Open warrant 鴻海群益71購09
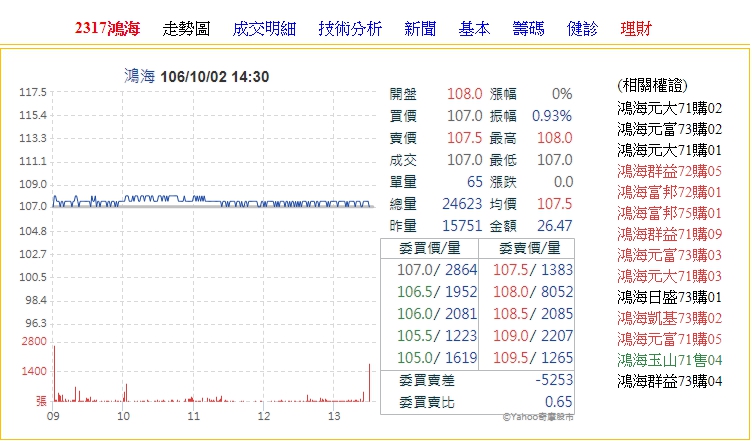This screenshot has width=752, height=441. click(669, 234)
